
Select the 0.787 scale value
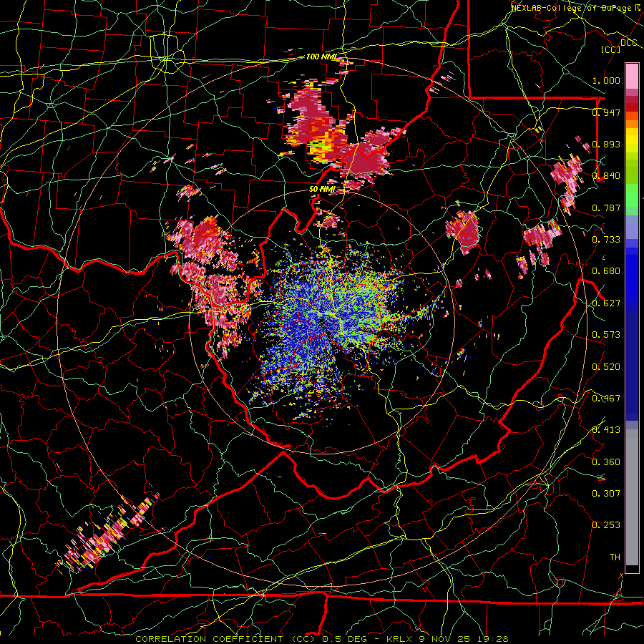pyautogui.click(x=606, y=208)
